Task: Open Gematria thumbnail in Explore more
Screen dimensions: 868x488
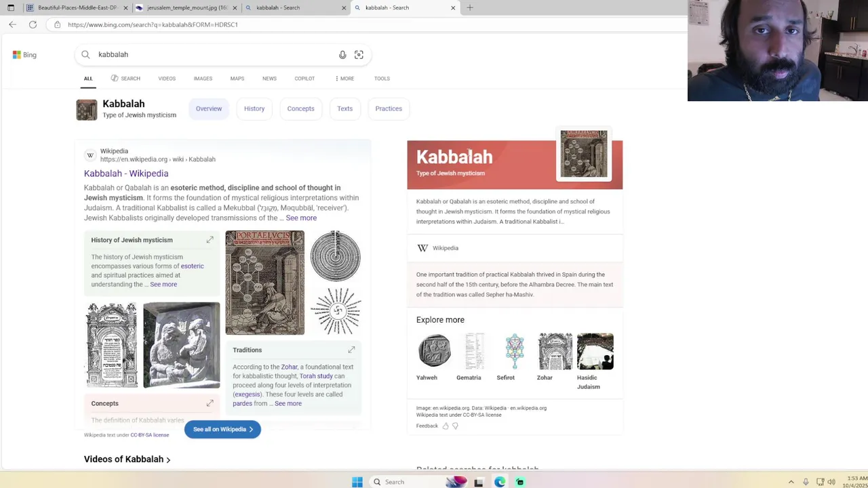Action: pos(475,351)
